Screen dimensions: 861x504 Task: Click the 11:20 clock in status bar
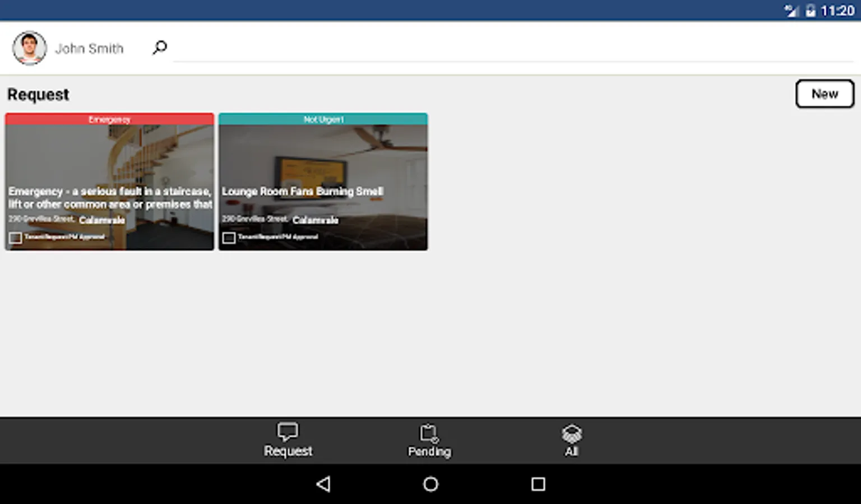837,11
